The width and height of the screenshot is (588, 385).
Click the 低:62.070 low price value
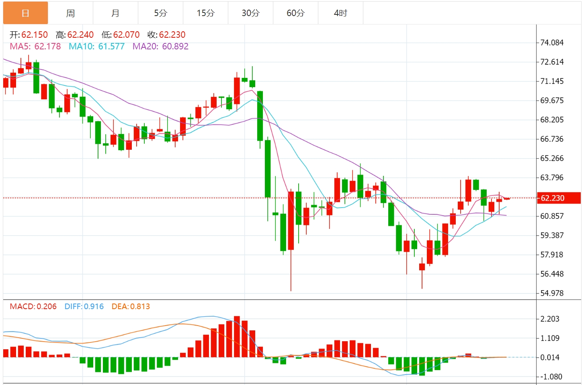pos(121,35)
